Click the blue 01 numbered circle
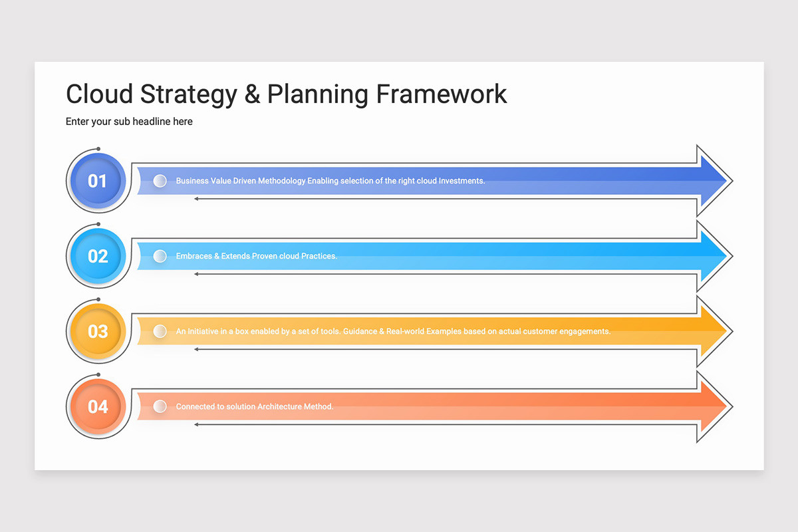798x532 pixels. click(98, 181)
